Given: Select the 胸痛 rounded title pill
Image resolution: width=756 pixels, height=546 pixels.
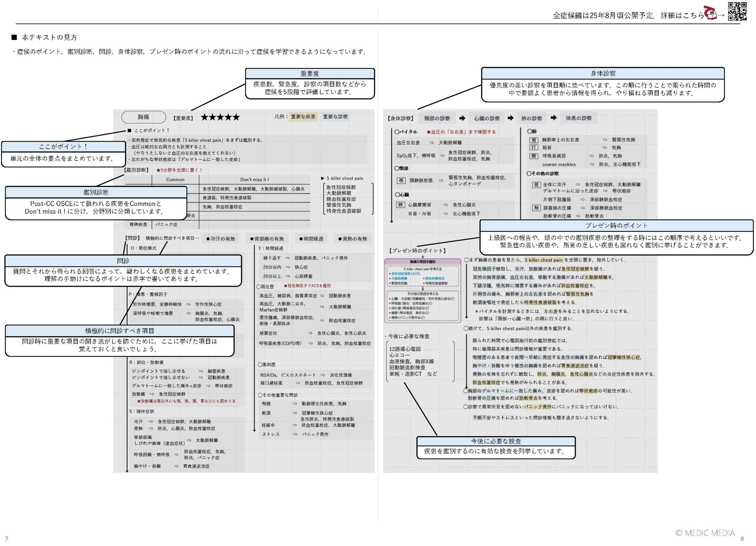Looking at the screenshot, I should pos(144,117).
